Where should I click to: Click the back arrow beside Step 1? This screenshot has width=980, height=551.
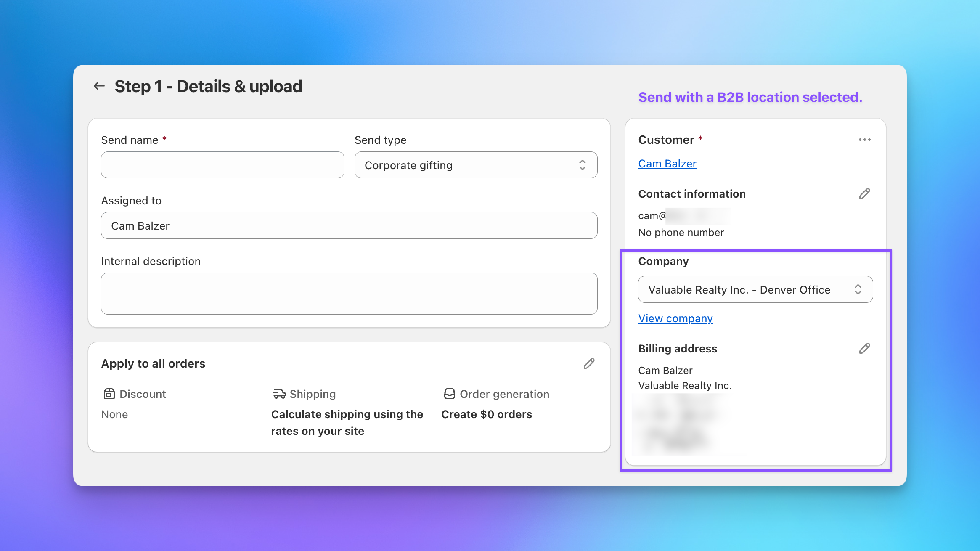(x=99, y=86)
